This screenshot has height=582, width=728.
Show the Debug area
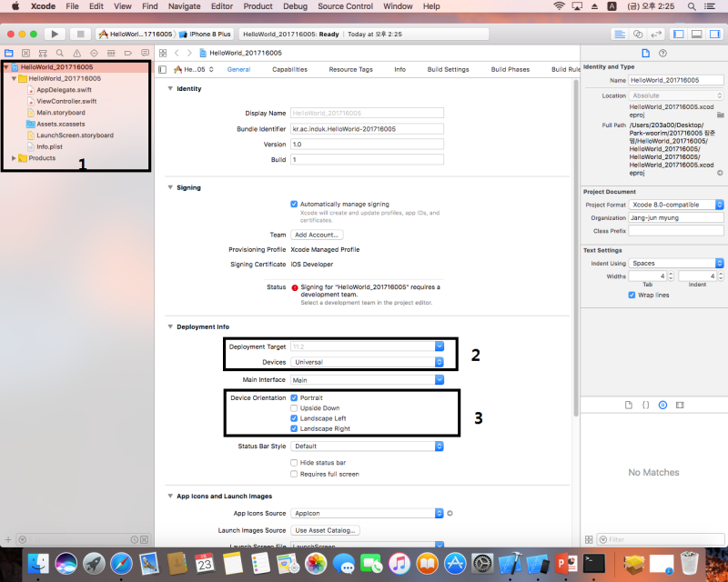696,34
